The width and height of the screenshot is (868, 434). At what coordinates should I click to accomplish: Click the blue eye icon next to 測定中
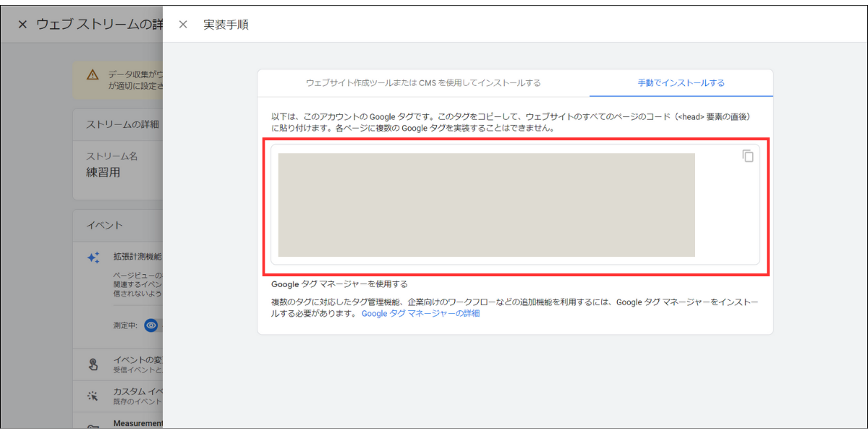coord(151,326)
